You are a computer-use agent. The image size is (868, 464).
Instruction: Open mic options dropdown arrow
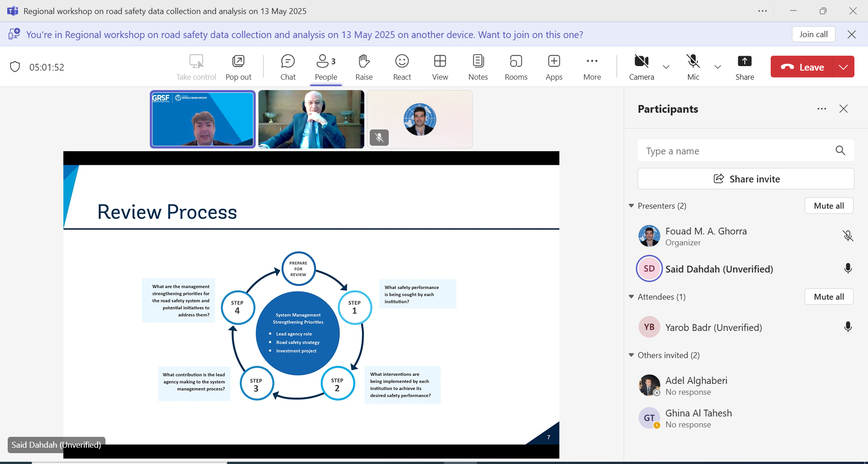tap(718, 67)
